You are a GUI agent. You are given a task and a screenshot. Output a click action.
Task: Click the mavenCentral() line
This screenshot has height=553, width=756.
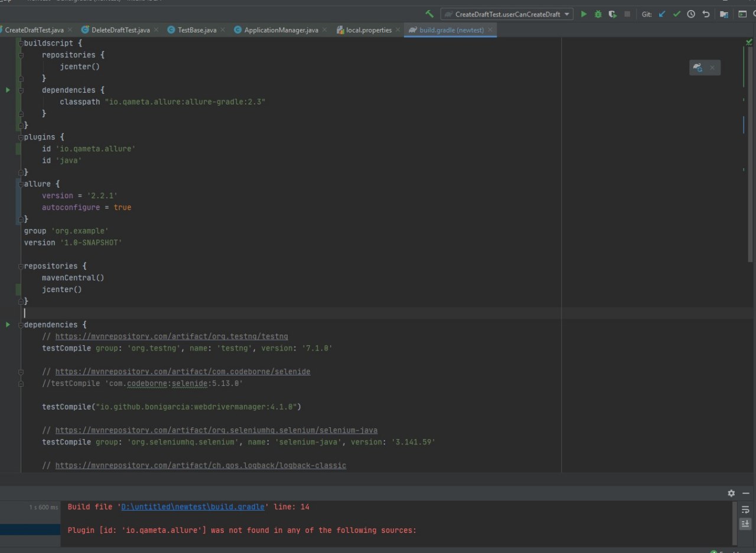[73, 277]
